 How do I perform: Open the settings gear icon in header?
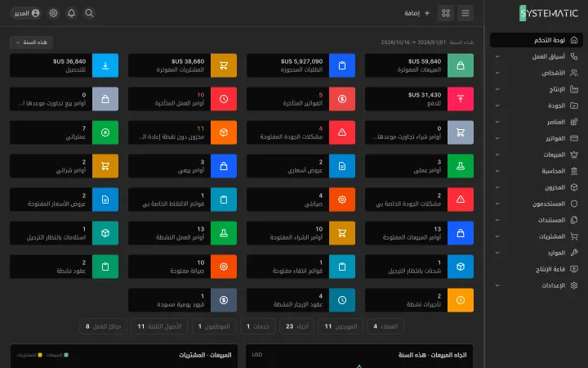[54, 13]
